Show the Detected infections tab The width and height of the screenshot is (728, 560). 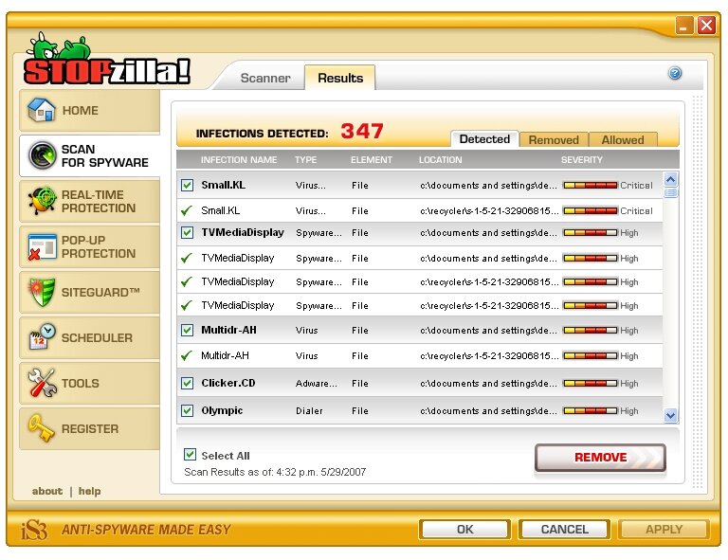484,139
